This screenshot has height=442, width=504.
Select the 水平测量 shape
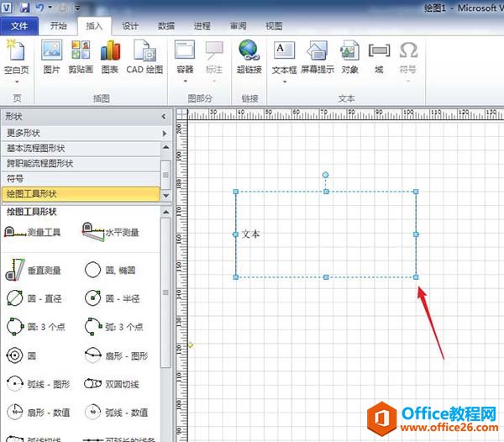(x=110, y=231)
